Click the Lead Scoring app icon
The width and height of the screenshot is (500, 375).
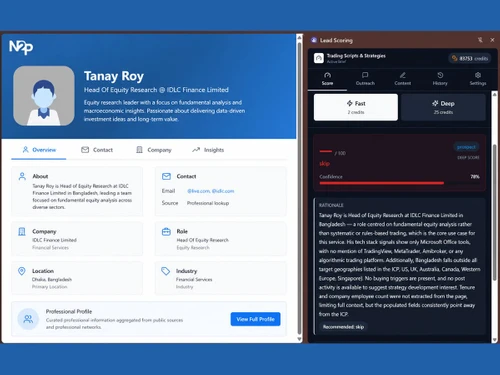point(314,40)
